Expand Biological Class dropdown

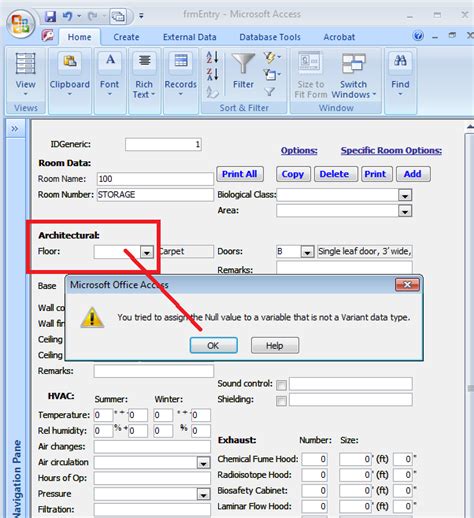click(405, 195)
